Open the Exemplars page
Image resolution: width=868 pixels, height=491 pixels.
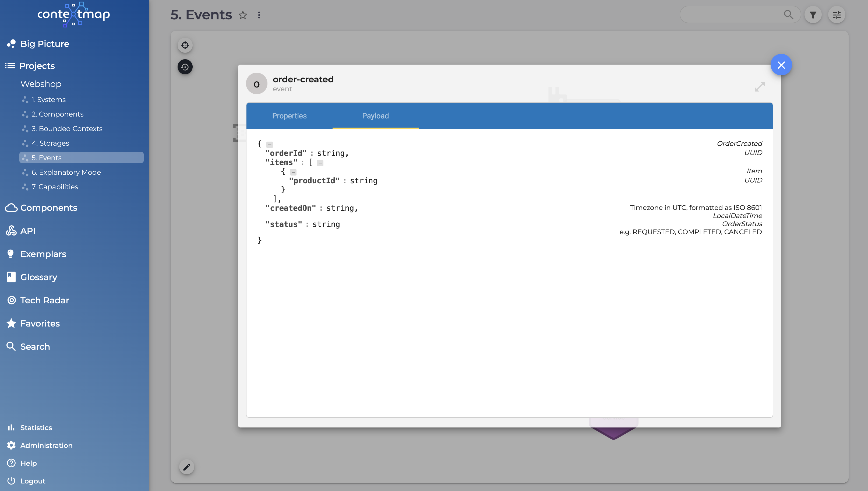pyautogui.click(x=43, y=254)
